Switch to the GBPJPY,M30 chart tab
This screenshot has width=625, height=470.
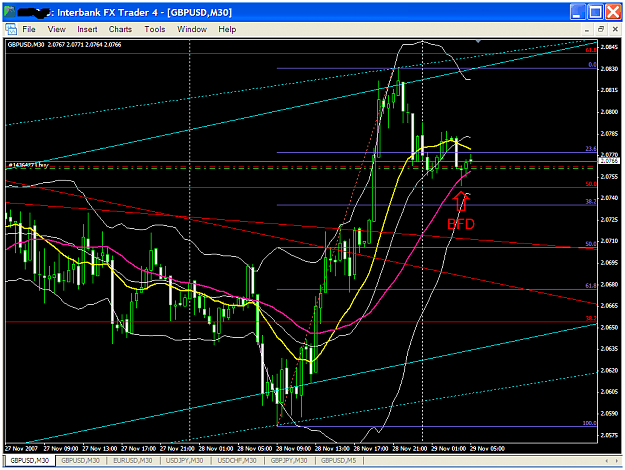click(x=289, y=460)
